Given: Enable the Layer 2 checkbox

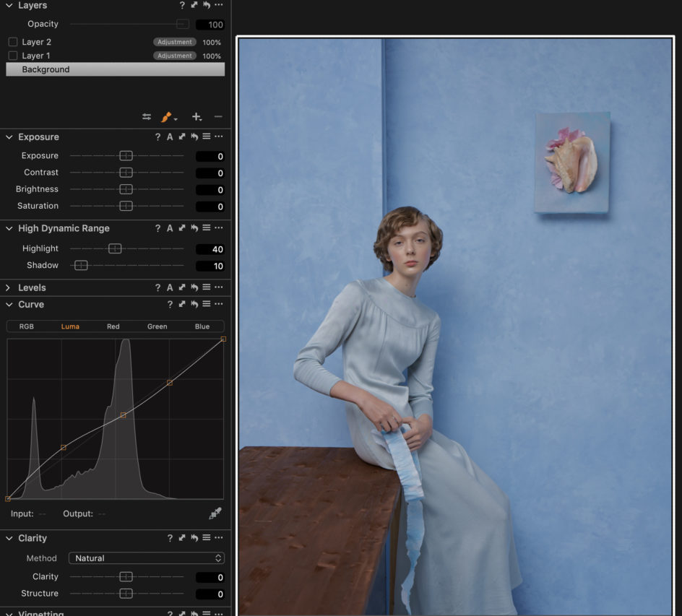Looking at the screenshot, I should point(13,42).
